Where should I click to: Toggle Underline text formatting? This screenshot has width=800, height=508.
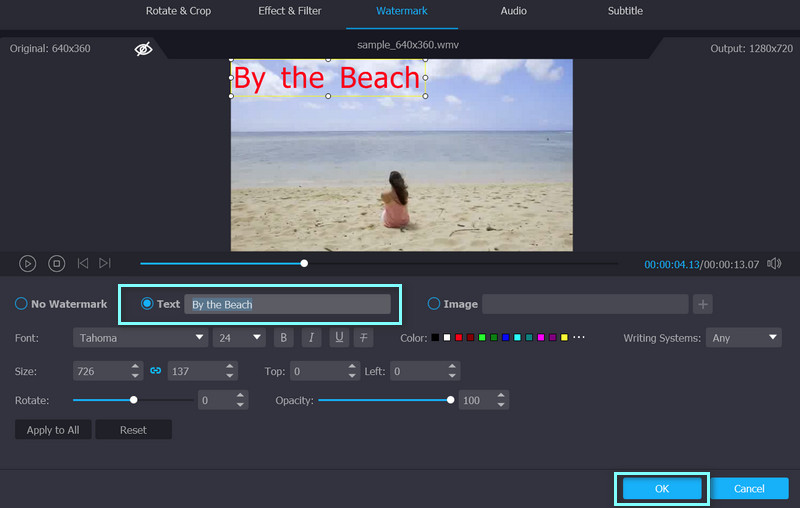(x=337, y=338)
